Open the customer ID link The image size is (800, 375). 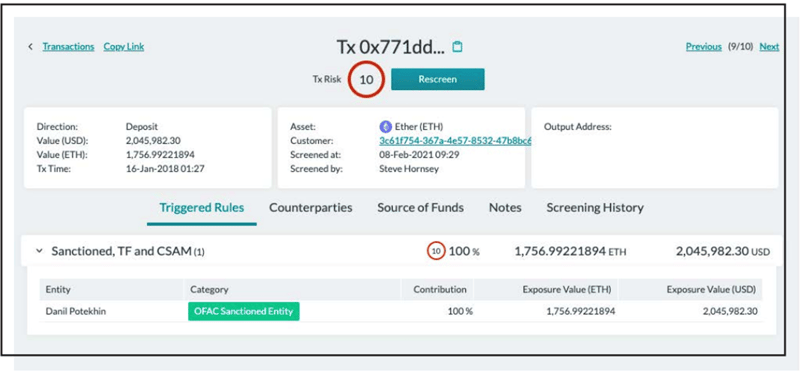click(x=455, y=141)
